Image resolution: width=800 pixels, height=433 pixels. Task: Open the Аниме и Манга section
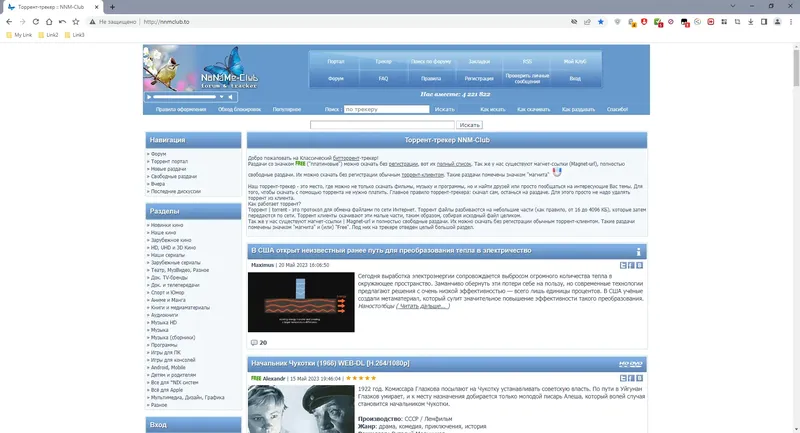[168, 300]
